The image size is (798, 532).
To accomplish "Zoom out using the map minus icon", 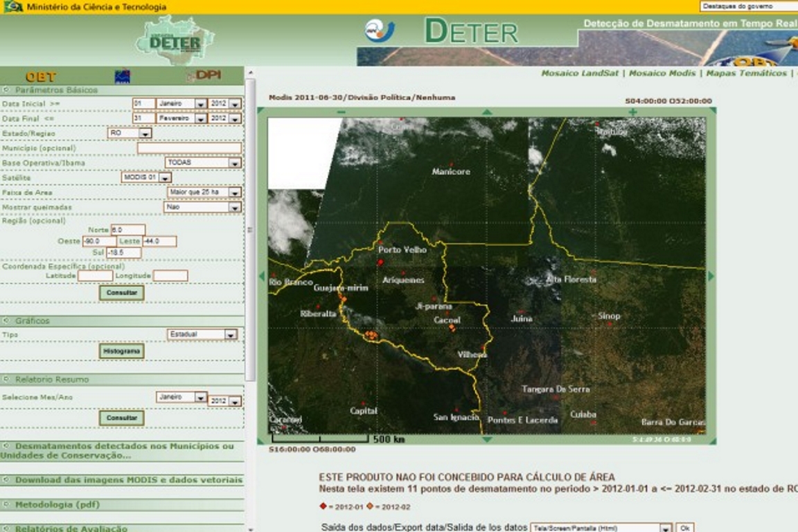I will click(x=341, y=112).
